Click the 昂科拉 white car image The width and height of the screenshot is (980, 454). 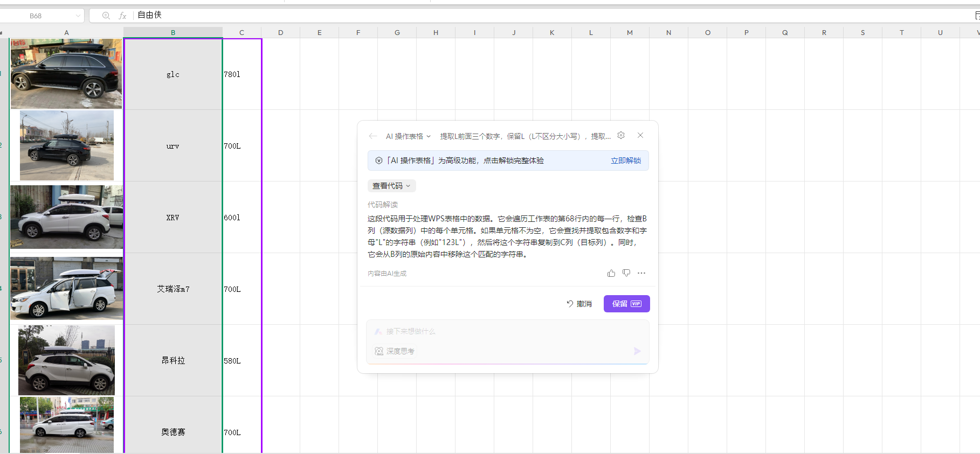click(66, 360)
